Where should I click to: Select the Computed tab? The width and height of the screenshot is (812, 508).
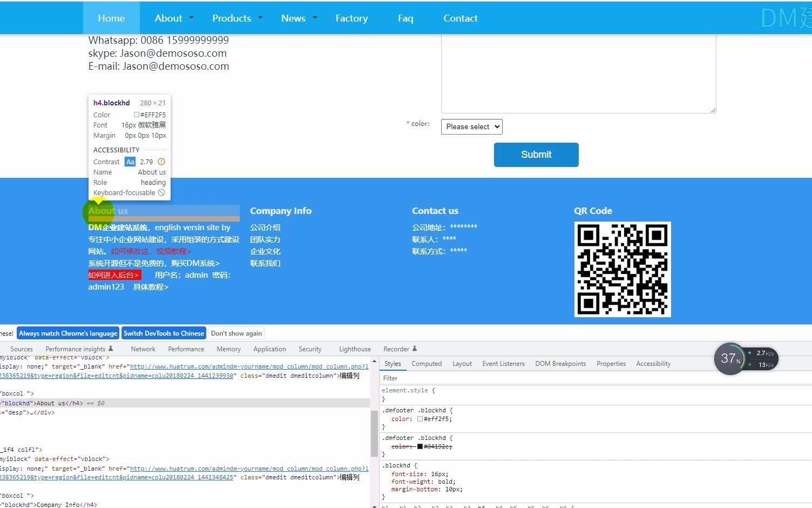pyautogui.click(x=427, y=364)
